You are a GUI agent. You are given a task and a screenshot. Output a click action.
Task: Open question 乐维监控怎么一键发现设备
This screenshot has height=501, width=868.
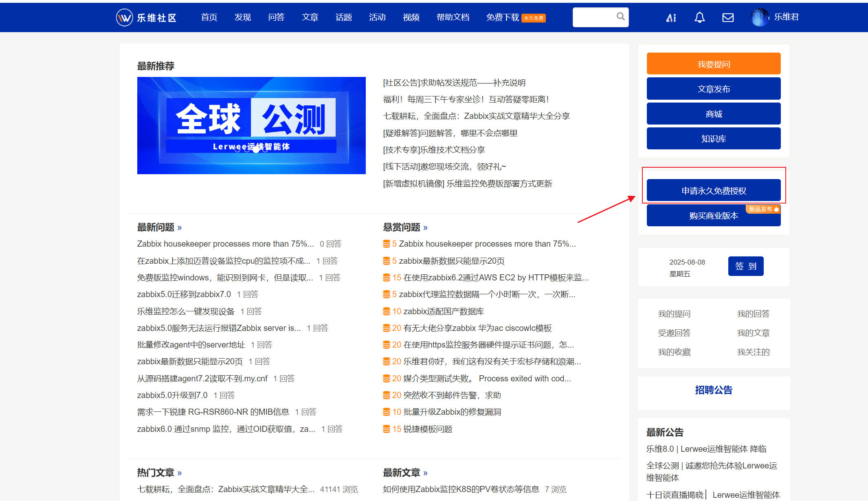(186, 311)
